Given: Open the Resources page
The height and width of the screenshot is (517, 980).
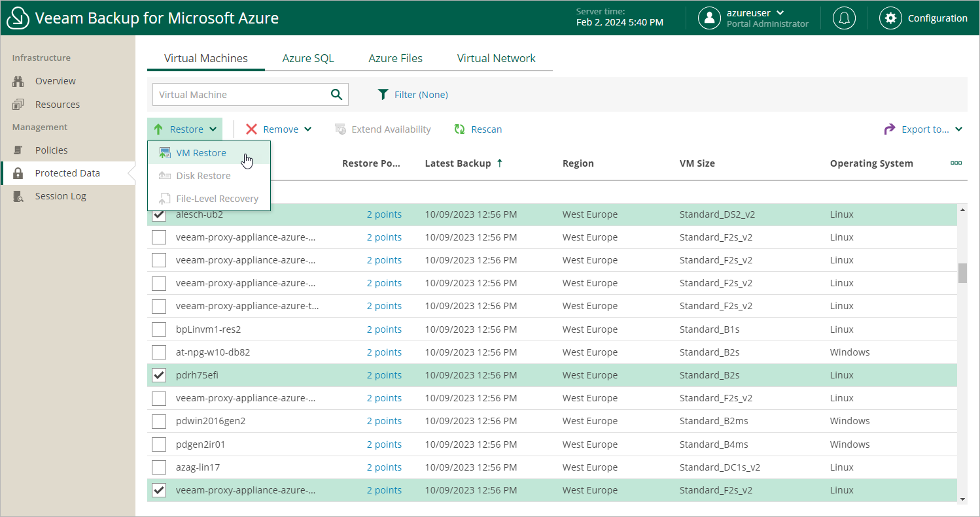Looking at the screenshot, I should (58, 105).
